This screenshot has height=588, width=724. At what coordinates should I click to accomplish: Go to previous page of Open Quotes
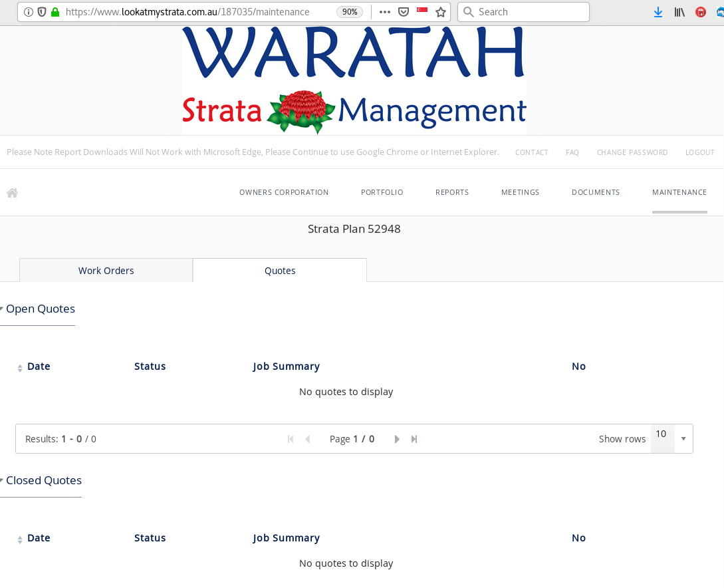coord(308,439)
